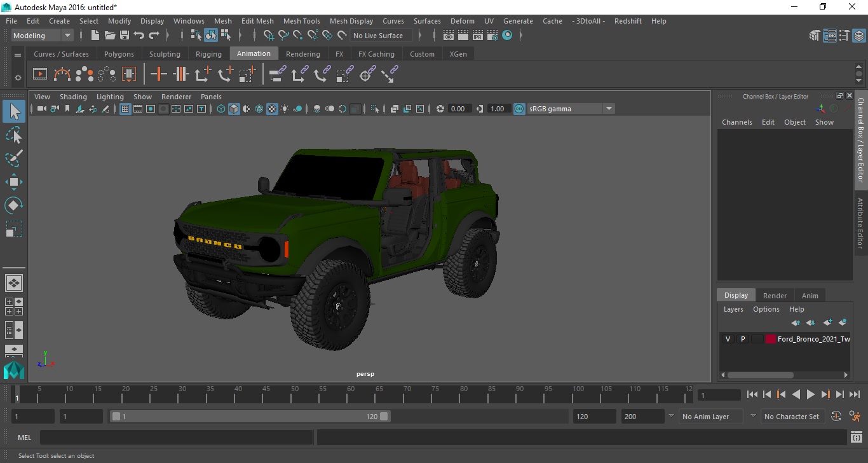
Task: Open the viewport Shading menu
Action: (73, 97)
